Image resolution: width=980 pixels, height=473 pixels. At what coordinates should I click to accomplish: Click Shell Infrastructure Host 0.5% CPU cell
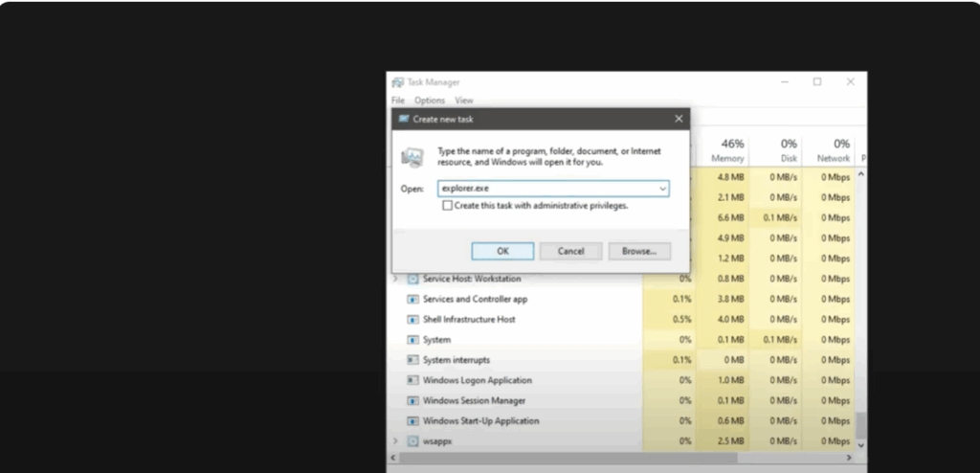(669, 319)
